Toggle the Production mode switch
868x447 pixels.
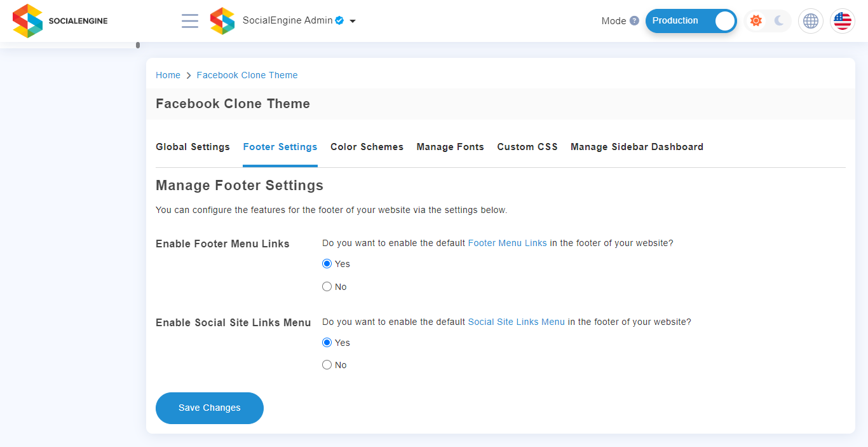pyautogui.click(x=691, y=21)
